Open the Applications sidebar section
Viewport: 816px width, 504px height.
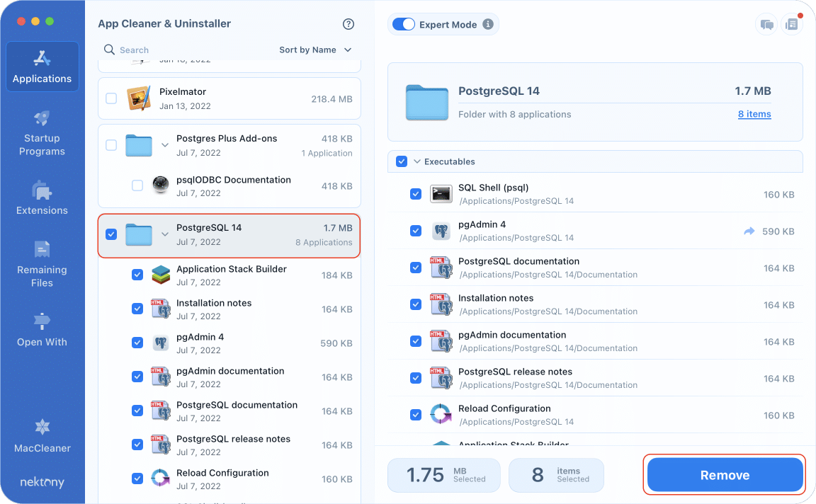(x=42, y=67)
